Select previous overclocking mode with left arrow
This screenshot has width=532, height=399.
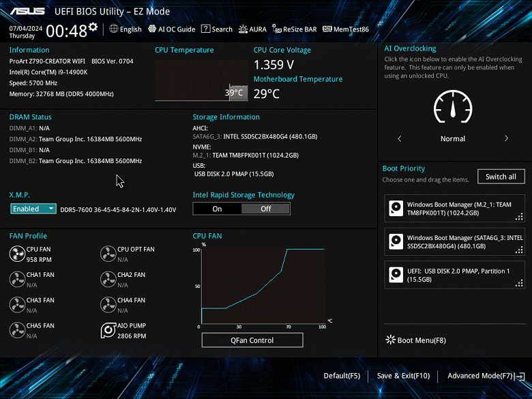(400, 138)
